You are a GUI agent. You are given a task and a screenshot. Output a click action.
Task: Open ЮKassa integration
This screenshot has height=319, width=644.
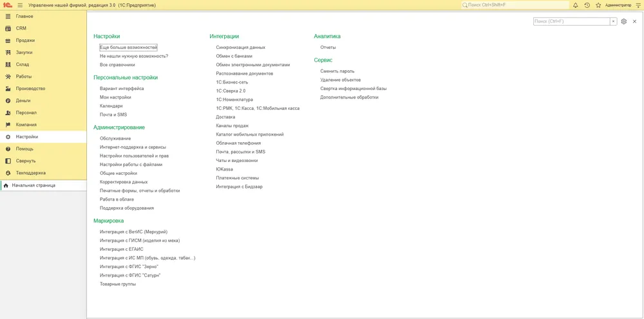[224, 169]
